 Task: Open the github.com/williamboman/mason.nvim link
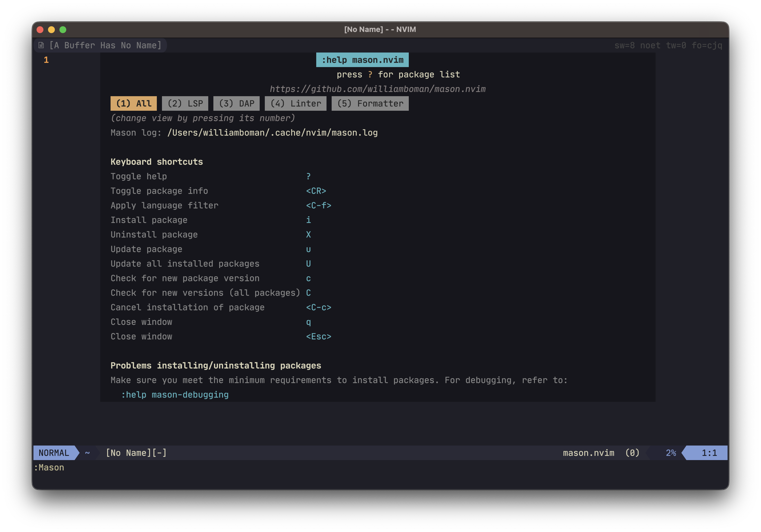(378, 89)
